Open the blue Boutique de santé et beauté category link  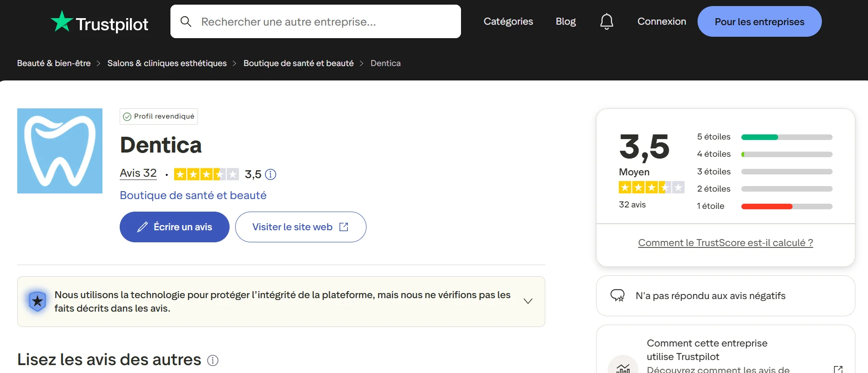tap(193, 195)
